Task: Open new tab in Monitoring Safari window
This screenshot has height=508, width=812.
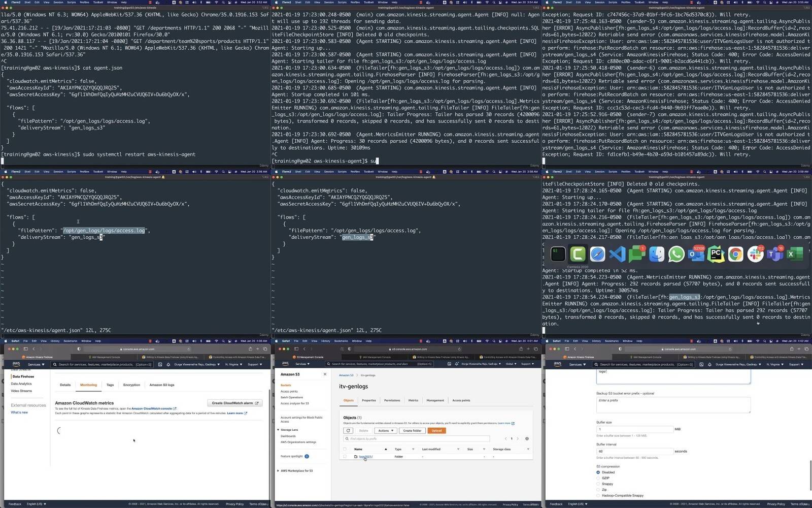Action: click(257, 349)
